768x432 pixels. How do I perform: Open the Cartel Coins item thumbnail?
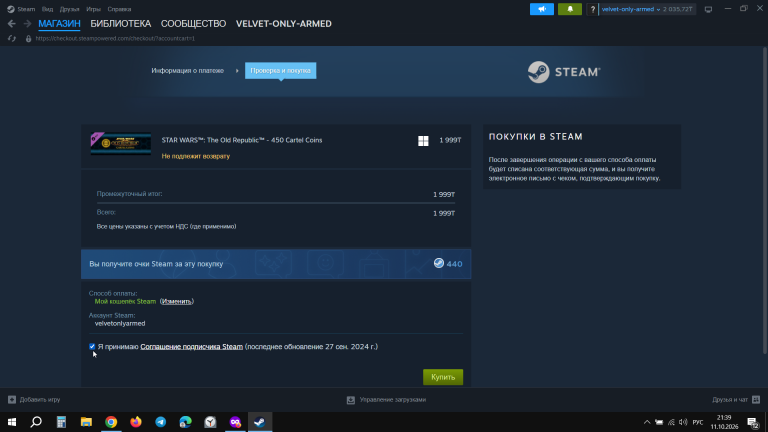pos(121,144)
